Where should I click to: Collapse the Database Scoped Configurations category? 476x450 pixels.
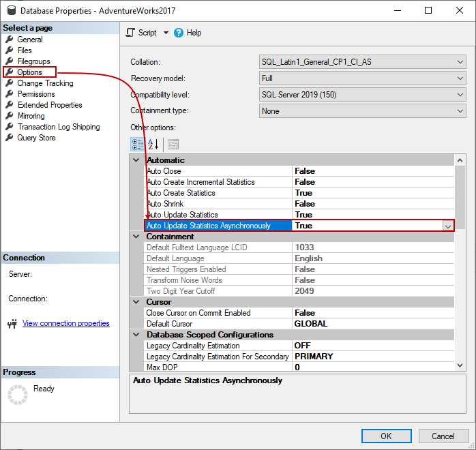136,335
